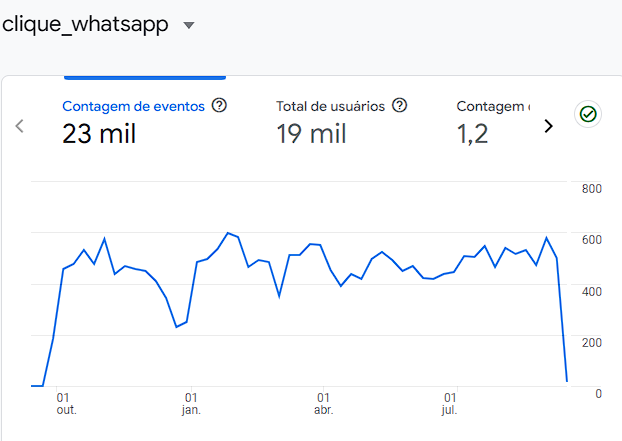Click the blue active tab indicator bar
Image resolution: width=622 pixels, height=441 pixels.
(145, 76)
